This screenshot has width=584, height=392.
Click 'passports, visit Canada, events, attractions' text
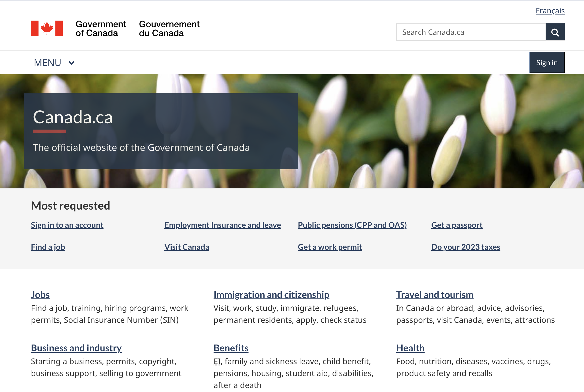point(475,320)
